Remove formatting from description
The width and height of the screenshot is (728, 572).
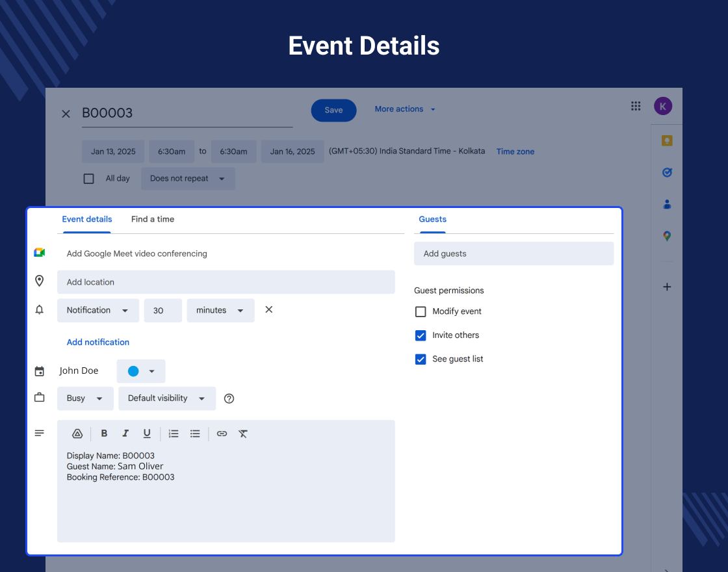pyautogui.click(x=243, y=434)
